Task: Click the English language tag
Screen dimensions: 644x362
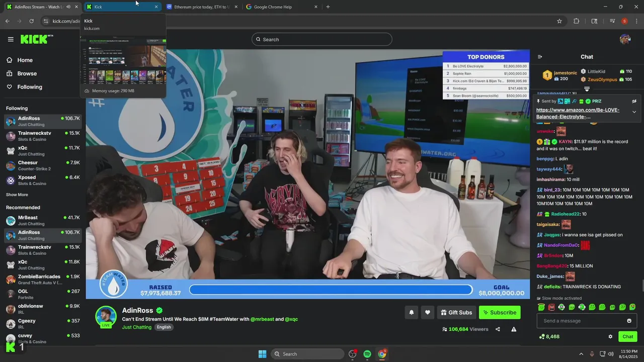Action: point(164,327)
